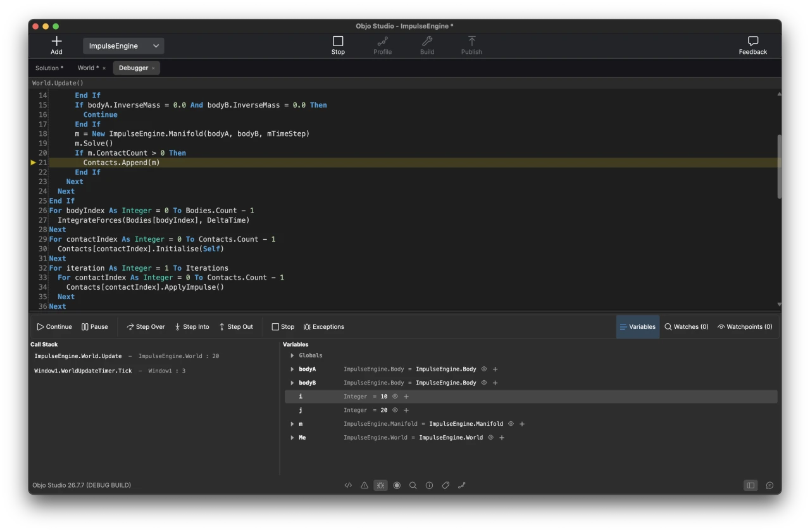
Task: Expand the bodyB variable
Action: coord(292,383)
